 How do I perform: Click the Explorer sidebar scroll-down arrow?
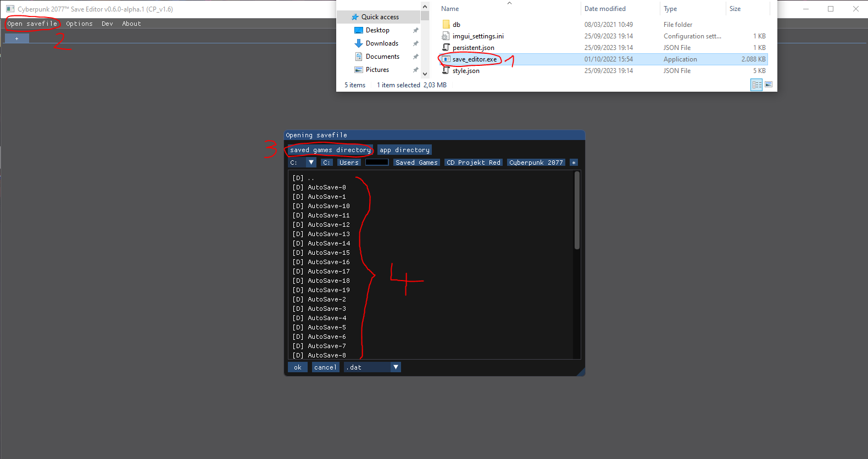tap(425, 74)
